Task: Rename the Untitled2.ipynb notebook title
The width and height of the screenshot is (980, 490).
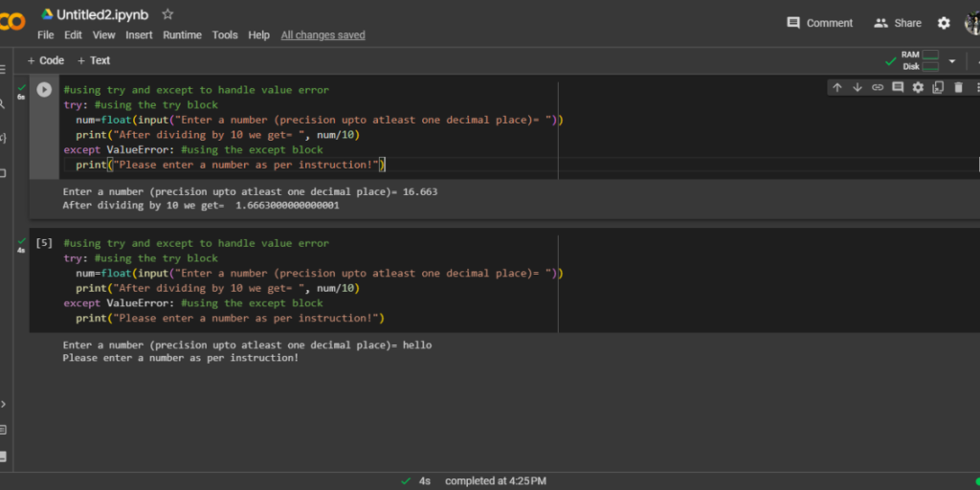Action: [x=102, y=14]
